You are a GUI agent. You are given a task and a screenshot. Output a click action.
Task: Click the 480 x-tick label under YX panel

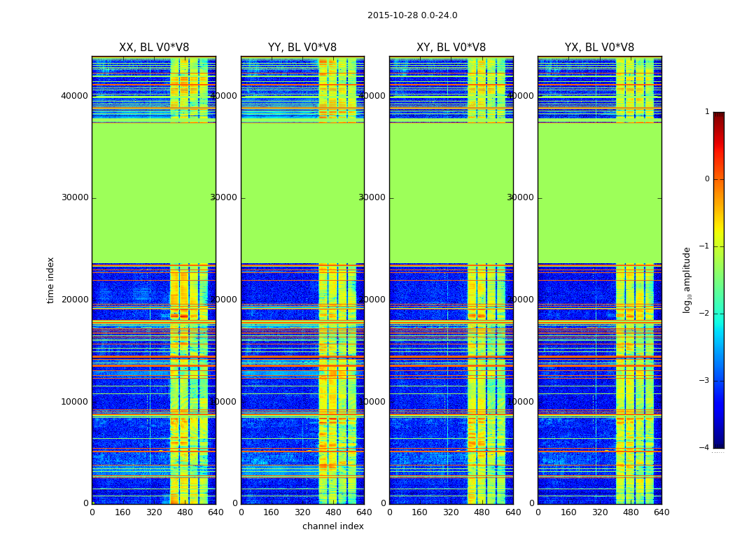tap(631, 512)
